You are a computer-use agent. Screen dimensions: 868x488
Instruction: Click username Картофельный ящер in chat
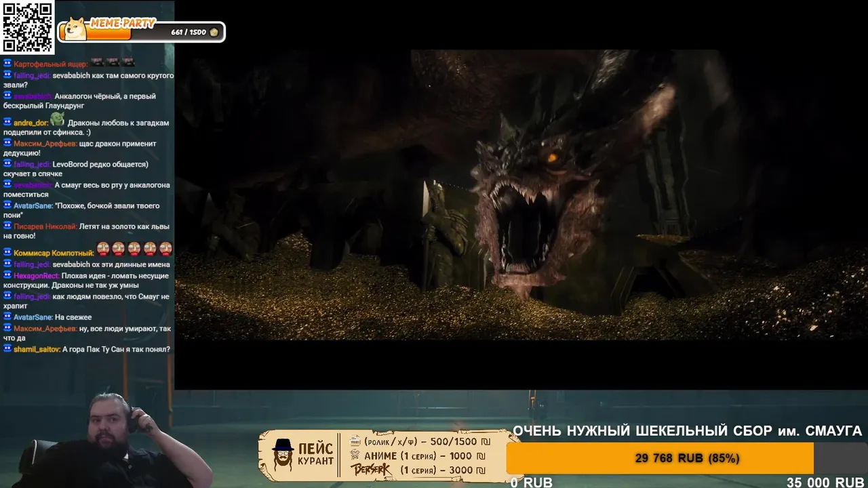(51, 64)
